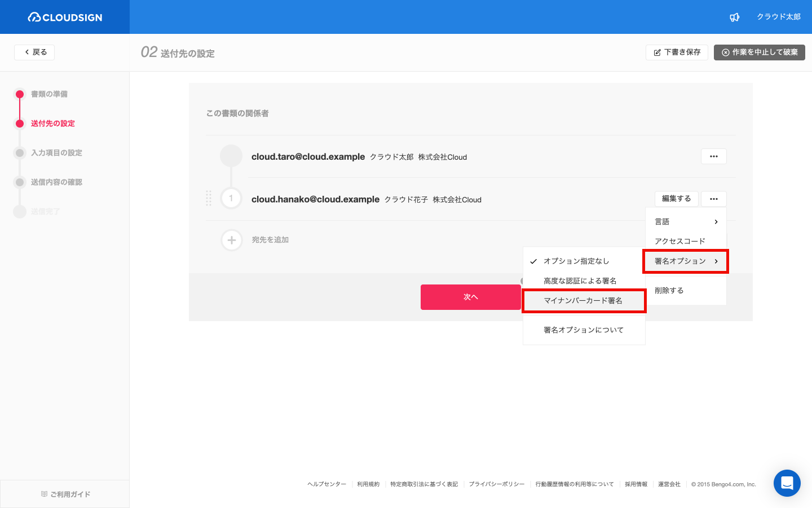Click 作業を中止して破棄 button

click(x=759, y=52)
